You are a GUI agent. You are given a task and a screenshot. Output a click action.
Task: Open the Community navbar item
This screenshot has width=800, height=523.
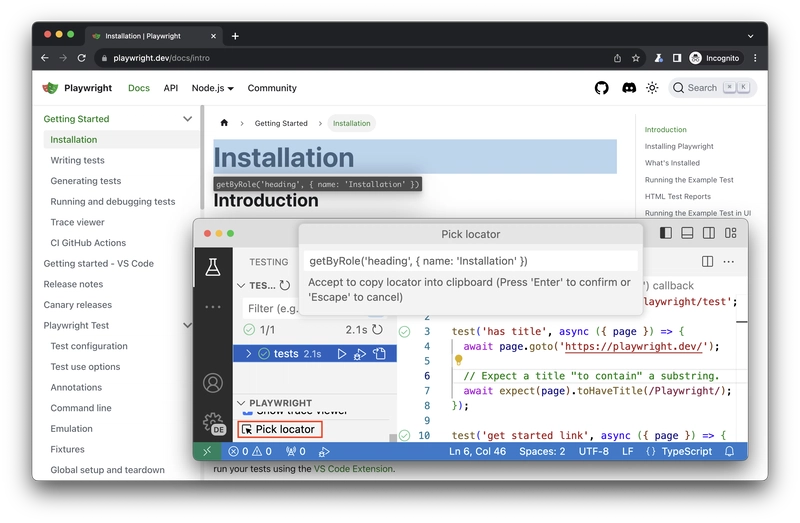point(272,88)
